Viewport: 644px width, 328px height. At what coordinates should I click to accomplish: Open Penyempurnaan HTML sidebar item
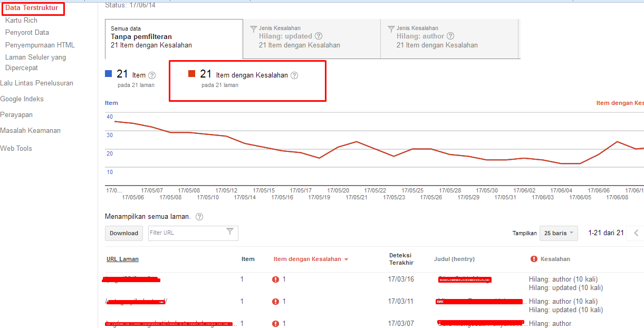pyautogui.click(x=40, y=45)
